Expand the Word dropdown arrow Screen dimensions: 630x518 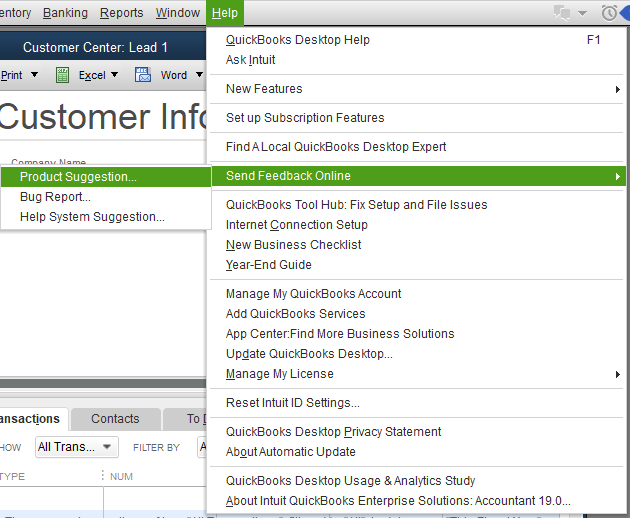coord(199,75)
